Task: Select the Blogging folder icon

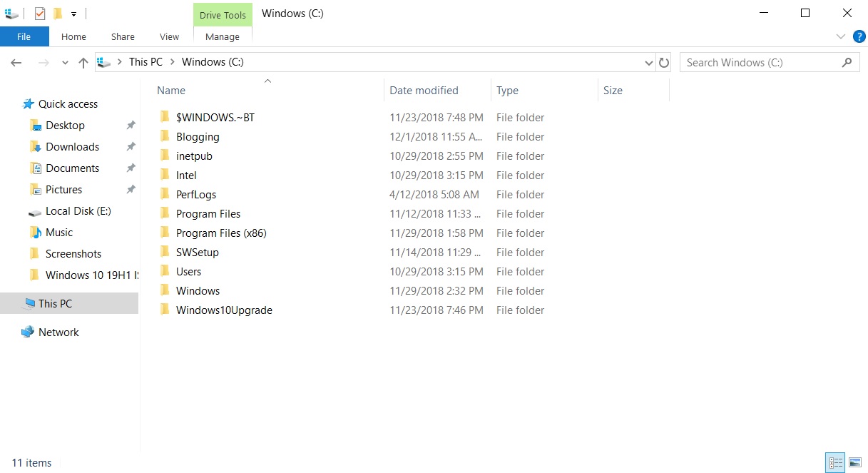Action: (x=165, y=136)
